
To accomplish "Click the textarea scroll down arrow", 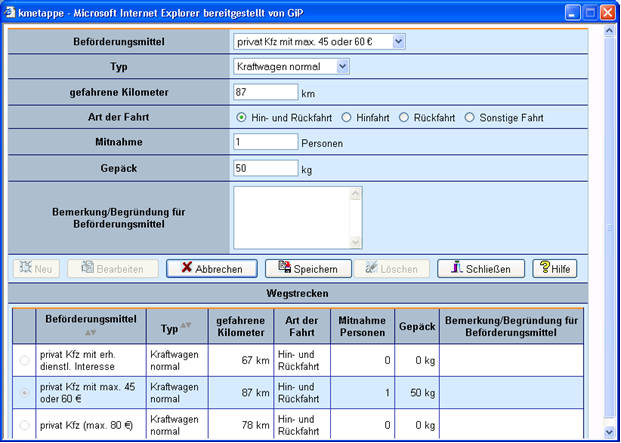I will click(x=356, y=242).
